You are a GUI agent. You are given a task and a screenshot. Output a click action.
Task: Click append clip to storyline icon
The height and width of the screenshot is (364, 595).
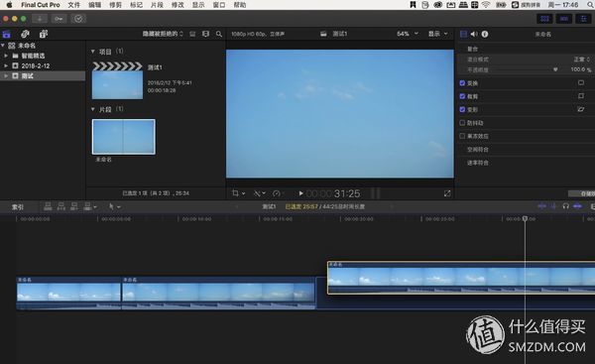tap(74, 206)
